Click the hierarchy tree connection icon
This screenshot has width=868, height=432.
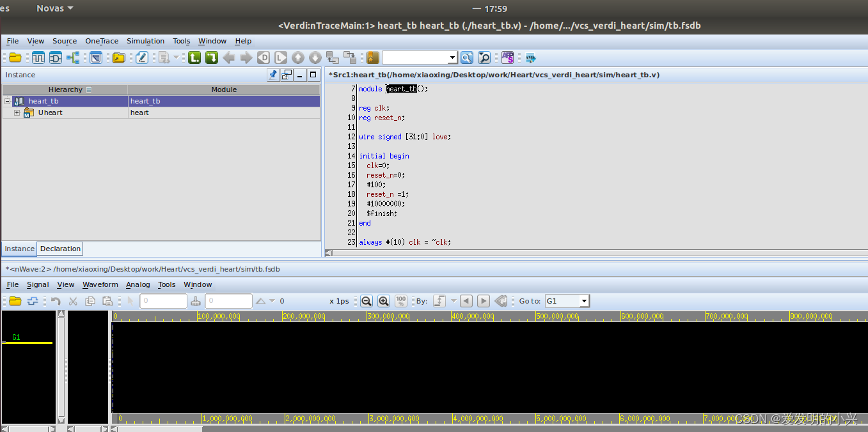tap(73, 58)
